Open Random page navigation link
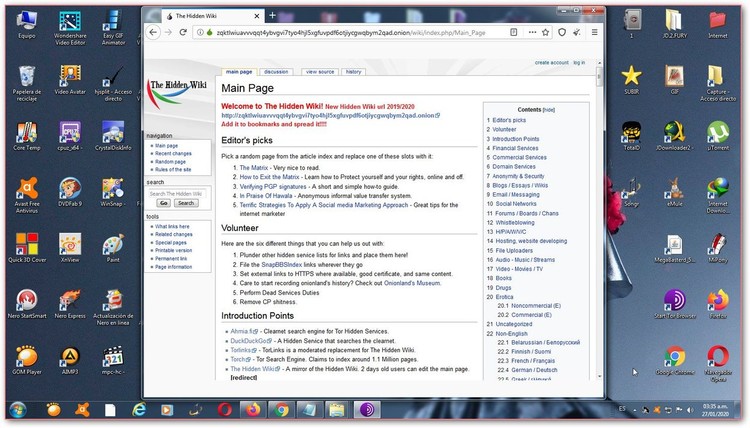750x428 pixels. 170,162
